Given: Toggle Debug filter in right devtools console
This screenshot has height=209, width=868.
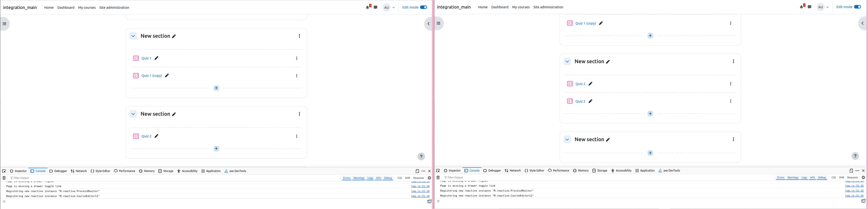Looking at the screenshot, I should pos(822,178).
